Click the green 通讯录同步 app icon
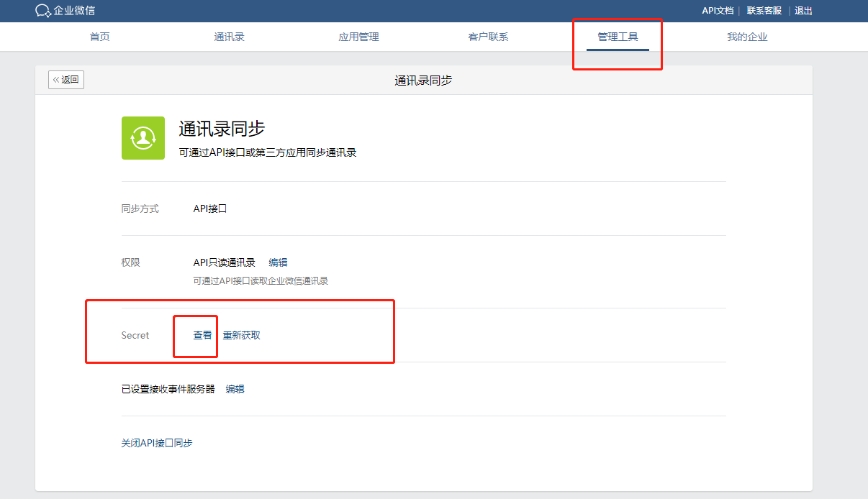The image size is (868, 499). 143,138
